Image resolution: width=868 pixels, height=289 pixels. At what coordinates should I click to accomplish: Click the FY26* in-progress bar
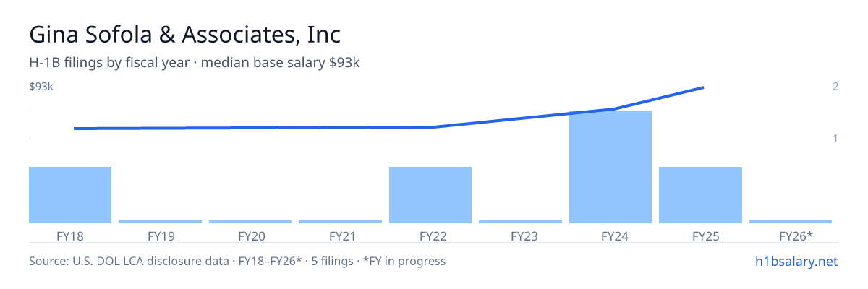click(791, 222)
